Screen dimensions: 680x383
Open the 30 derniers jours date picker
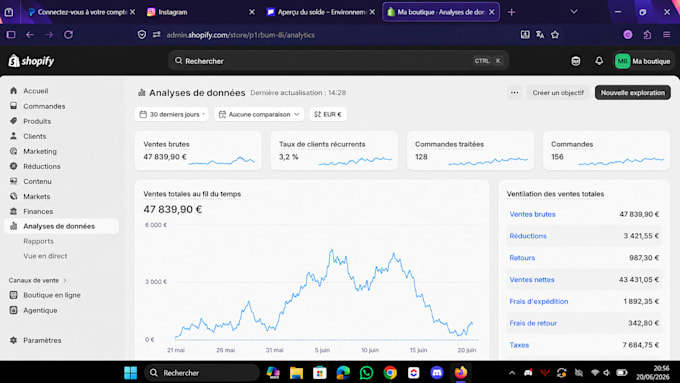click(172, 114)
